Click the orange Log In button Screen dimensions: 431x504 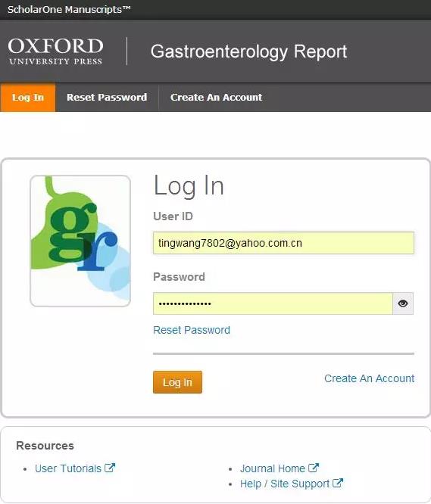(x=177, y=382)
